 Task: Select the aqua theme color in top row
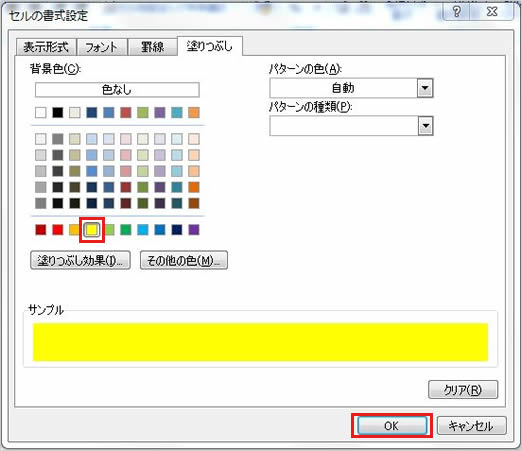[x=177, y=113]
